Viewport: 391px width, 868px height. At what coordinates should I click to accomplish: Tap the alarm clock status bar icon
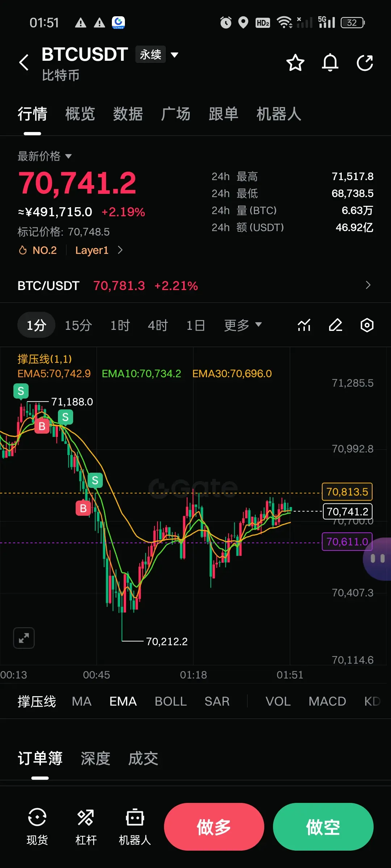[x=226, y=23]
